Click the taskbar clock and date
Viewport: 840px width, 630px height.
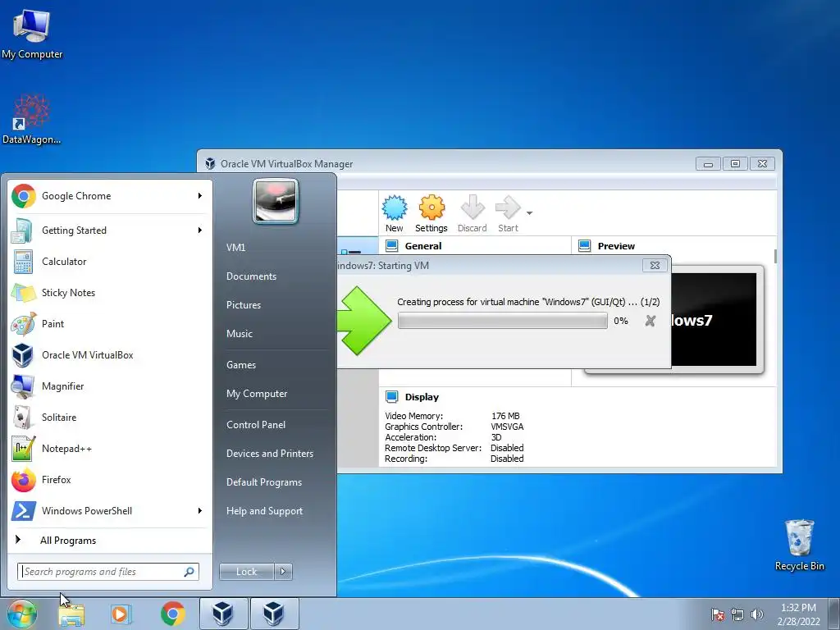coord(798,614)
